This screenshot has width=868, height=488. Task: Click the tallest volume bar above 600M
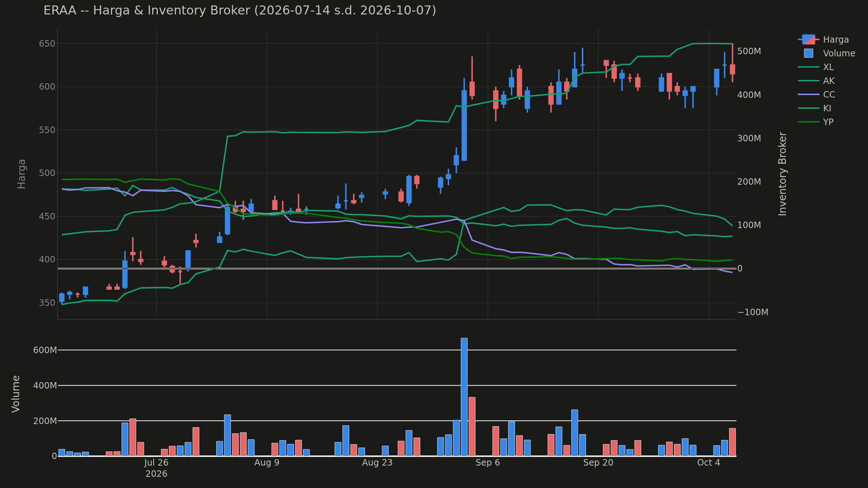click(464, 397)
